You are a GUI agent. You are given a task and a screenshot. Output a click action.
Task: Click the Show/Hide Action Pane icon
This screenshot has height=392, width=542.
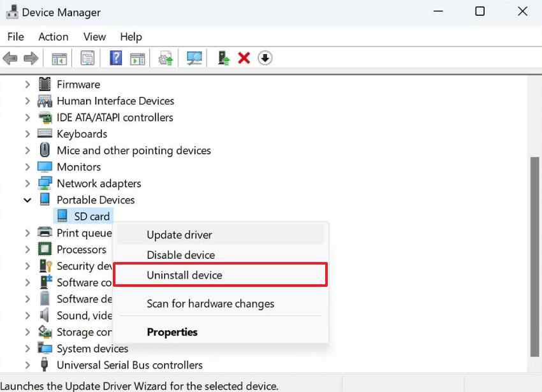pos(138,59)
